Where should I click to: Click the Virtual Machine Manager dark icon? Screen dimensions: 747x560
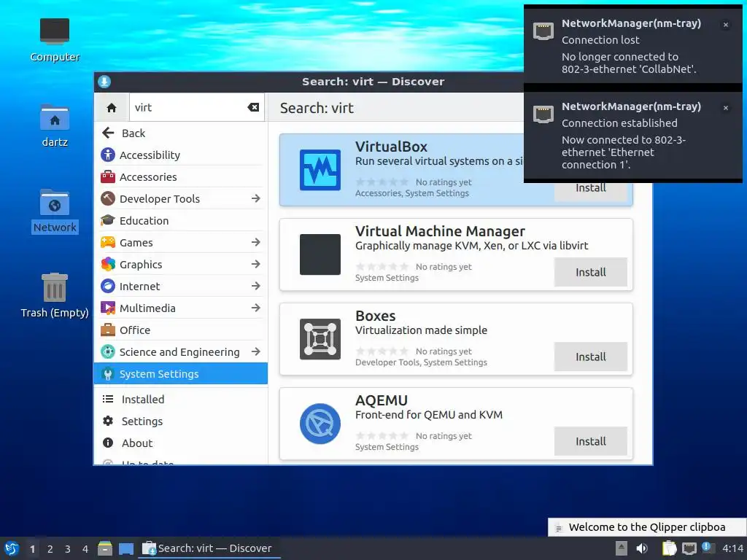click(x=320, y=254)
